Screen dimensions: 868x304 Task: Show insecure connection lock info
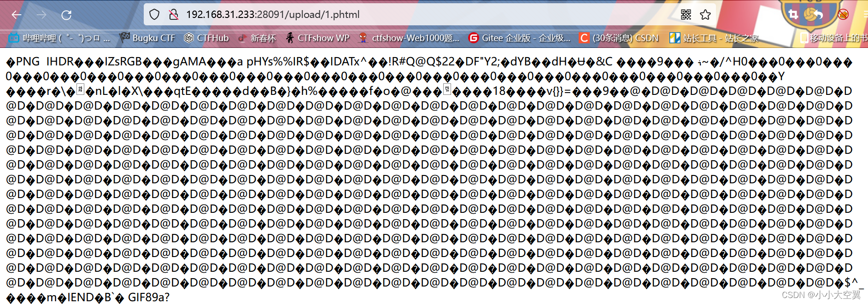[174, 15]
